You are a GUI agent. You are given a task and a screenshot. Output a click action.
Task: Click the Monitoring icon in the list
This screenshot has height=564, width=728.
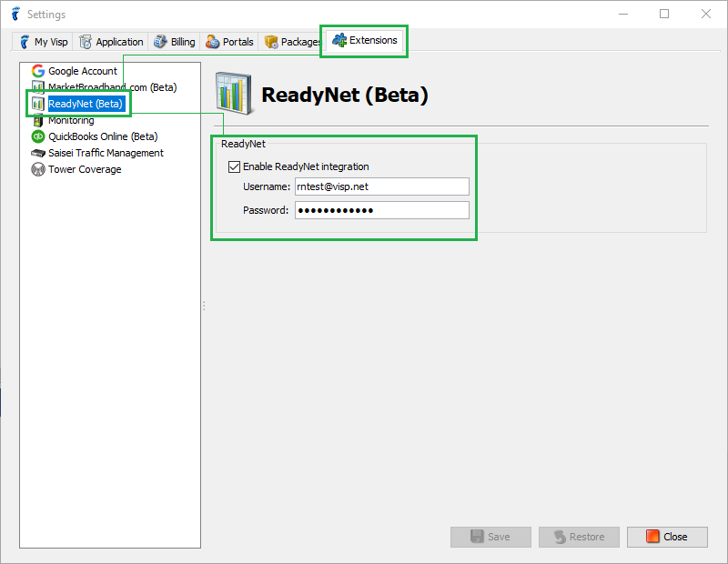[38, 121]
